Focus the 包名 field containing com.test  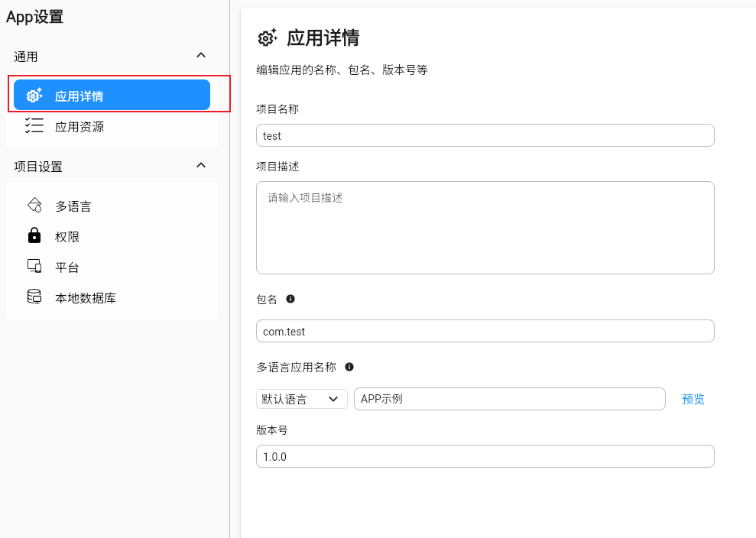click(x=485, y=331)
